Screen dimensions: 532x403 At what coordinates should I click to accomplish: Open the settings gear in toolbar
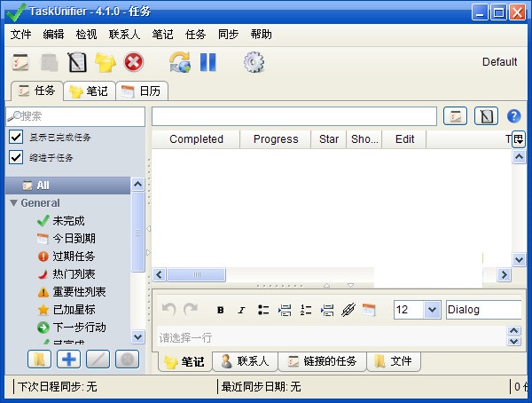[x=254, y=62]
